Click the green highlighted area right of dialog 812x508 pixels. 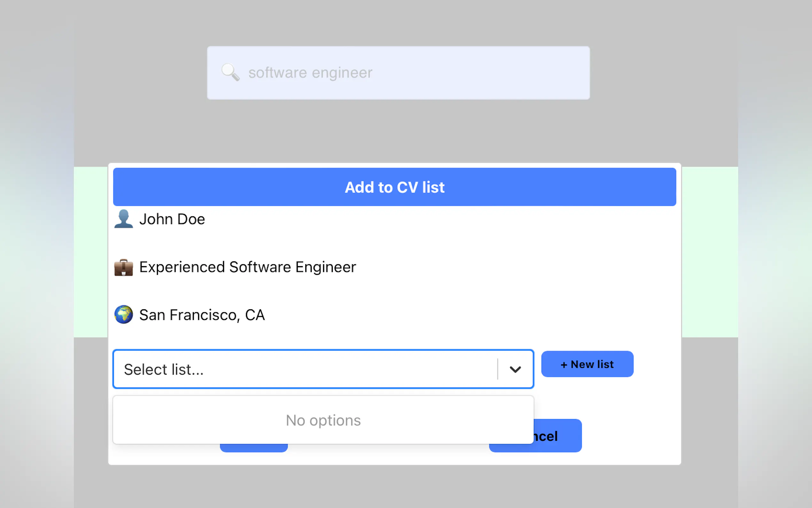click(x=709, y=252)
